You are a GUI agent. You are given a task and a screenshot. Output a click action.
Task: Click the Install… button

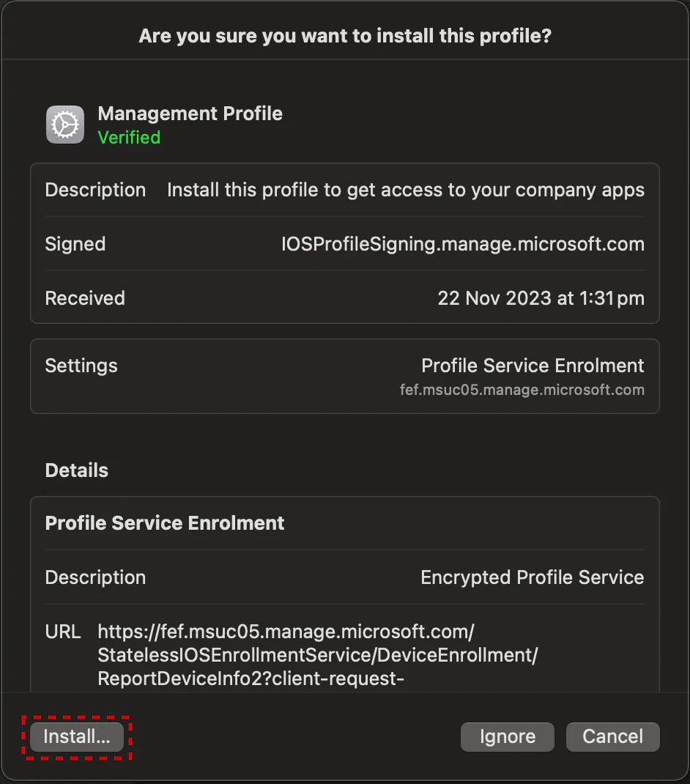coord(76,736)
